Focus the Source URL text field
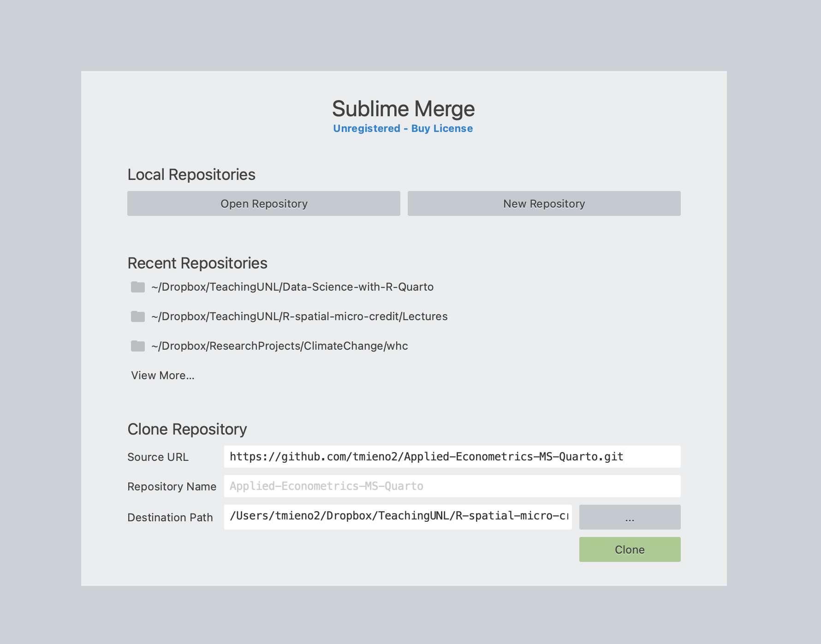Image resolution: width=821 pixels, height=644 pixels. 452,457
